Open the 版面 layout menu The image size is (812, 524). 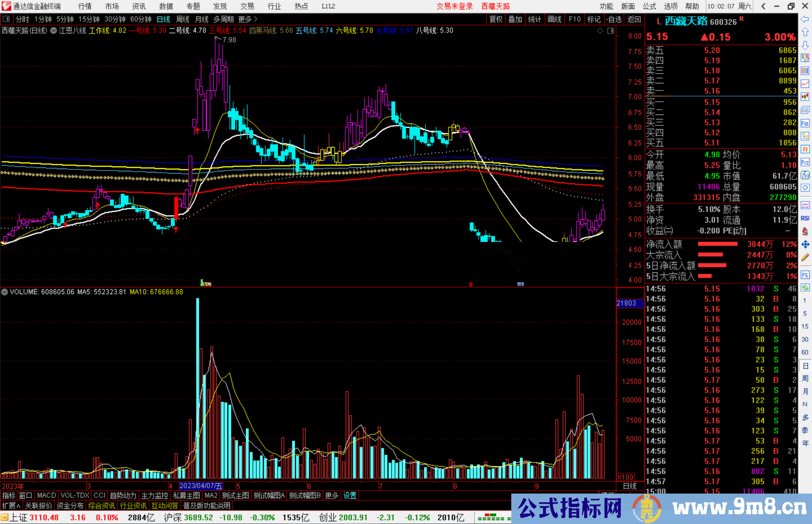point(628,6)
